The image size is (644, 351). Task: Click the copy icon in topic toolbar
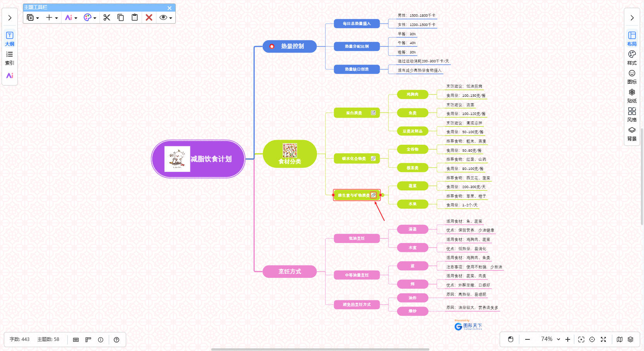tap(121, 17)
